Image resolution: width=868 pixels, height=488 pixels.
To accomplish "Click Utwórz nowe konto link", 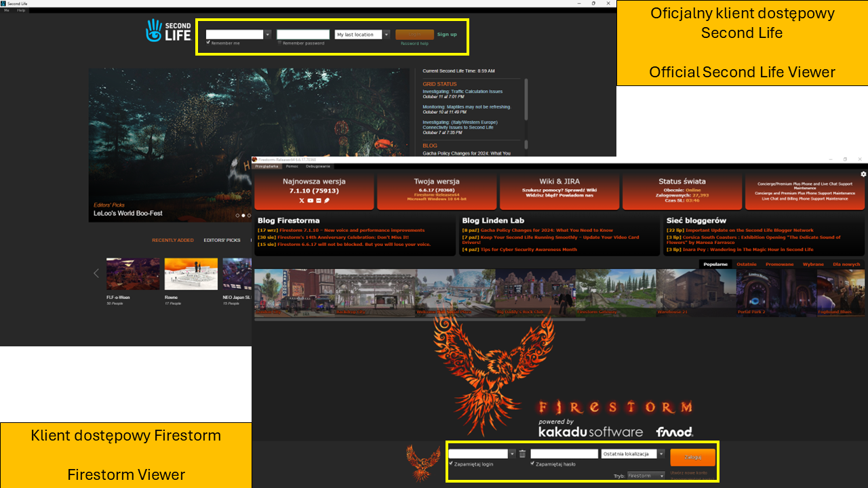I will click(x=688, y=472).
